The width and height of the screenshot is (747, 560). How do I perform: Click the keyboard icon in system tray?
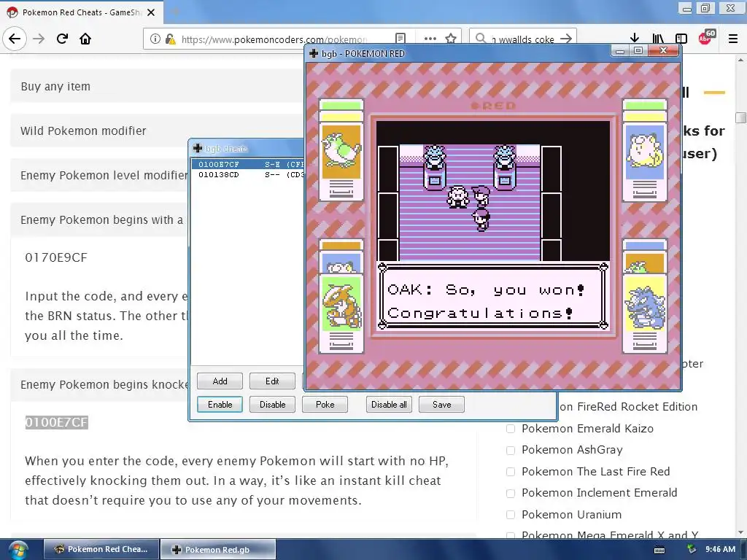click(x=659, y=550)
